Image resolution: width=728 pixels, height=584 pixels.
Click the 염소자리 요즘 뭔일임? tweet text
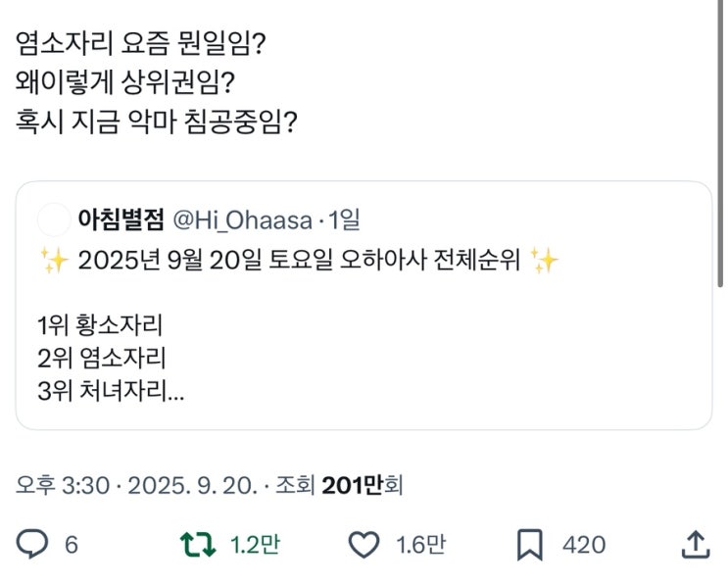click(144, 44)
